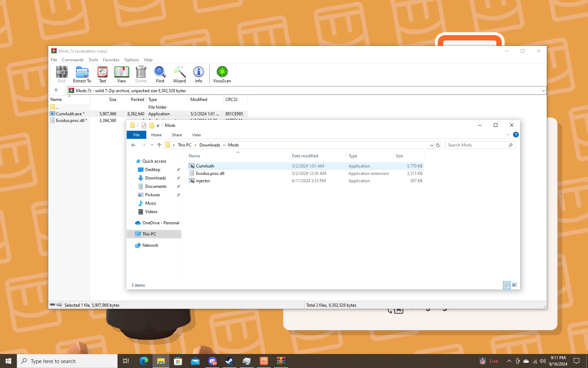Screen dimensions: 588x368
Task: Go back in Explorer navigation
Action: point(133,145)
